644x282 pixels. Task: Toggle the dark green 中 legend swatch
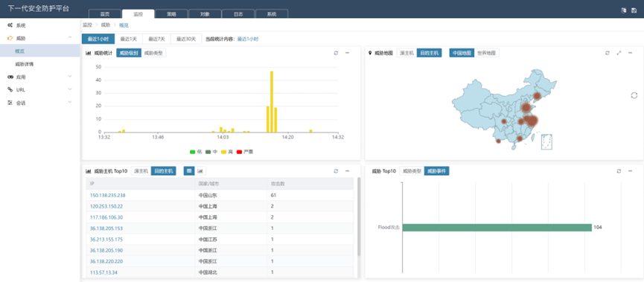pos(208,152)
